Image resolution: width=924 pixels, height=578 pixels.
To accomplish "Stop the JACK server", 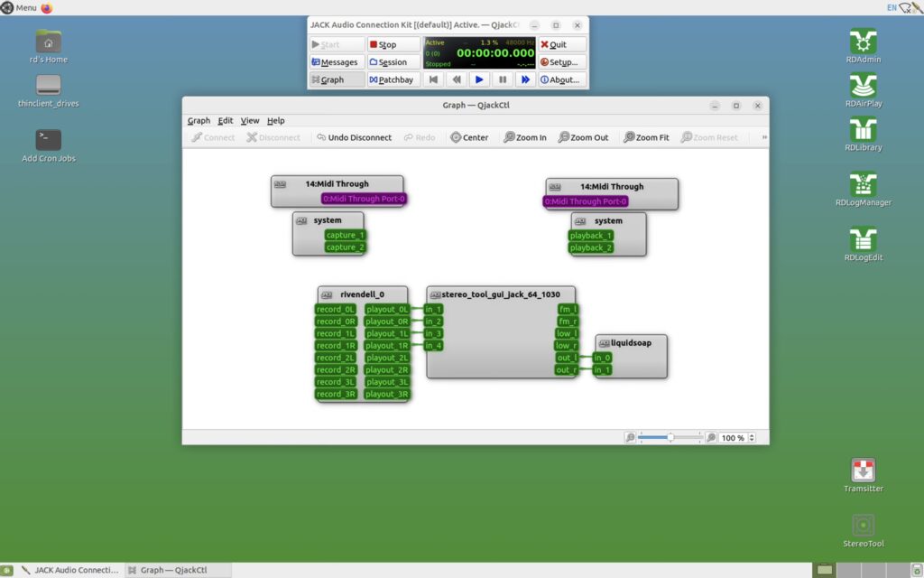I will (x=393, y=44).
